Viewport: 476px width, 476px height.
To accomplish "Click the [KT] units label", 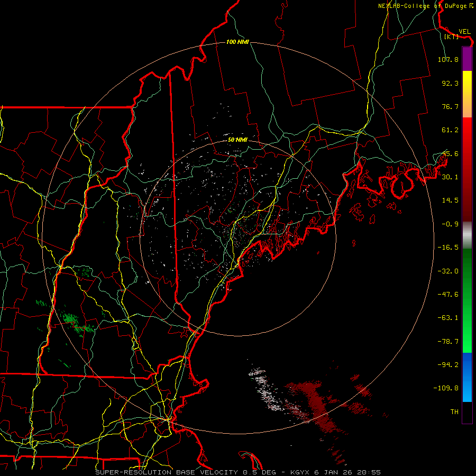I will 451,37.
